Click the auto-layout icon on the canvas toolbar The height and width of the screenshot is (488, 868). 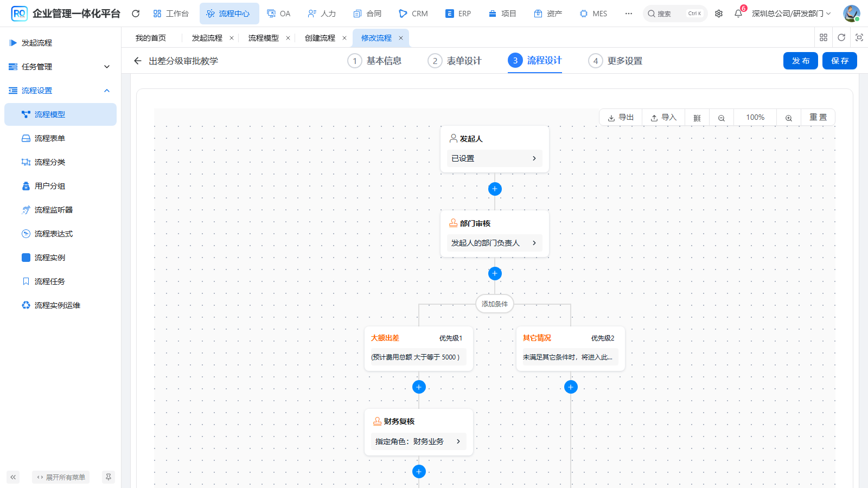click(697, 118)
